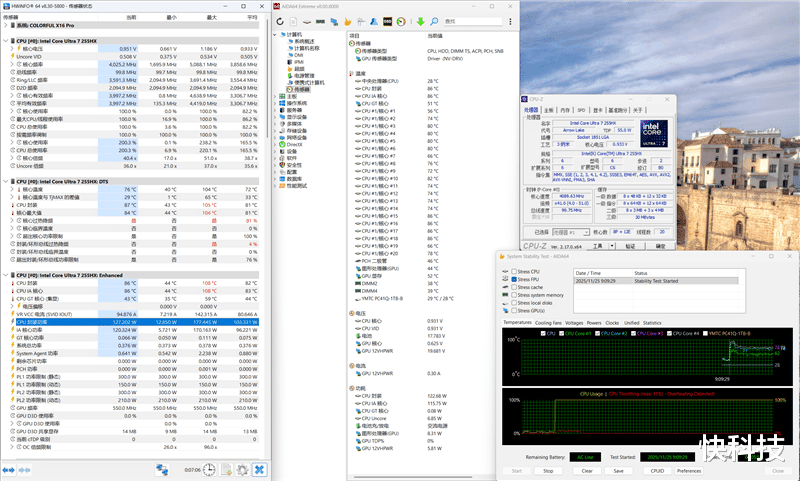
Task: Select 传感器 node in AIDA64 tree
Action: click(302, 89)
